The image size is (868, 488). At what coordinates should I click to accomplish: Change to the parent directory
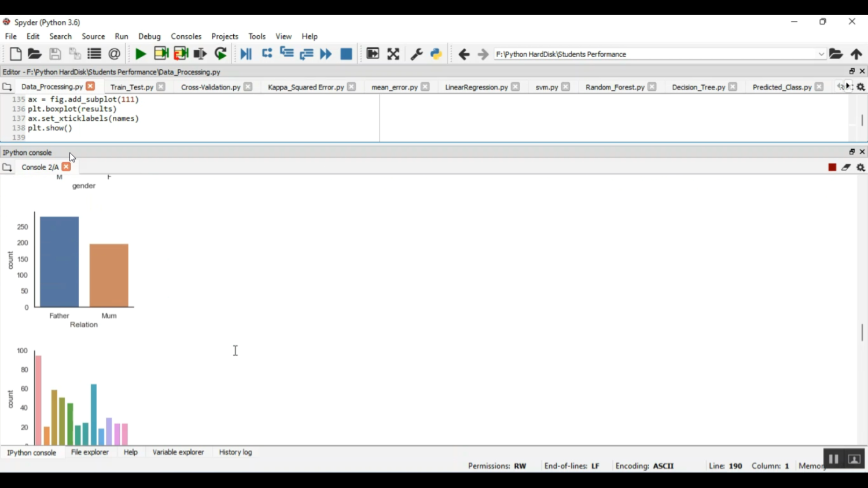856,54
